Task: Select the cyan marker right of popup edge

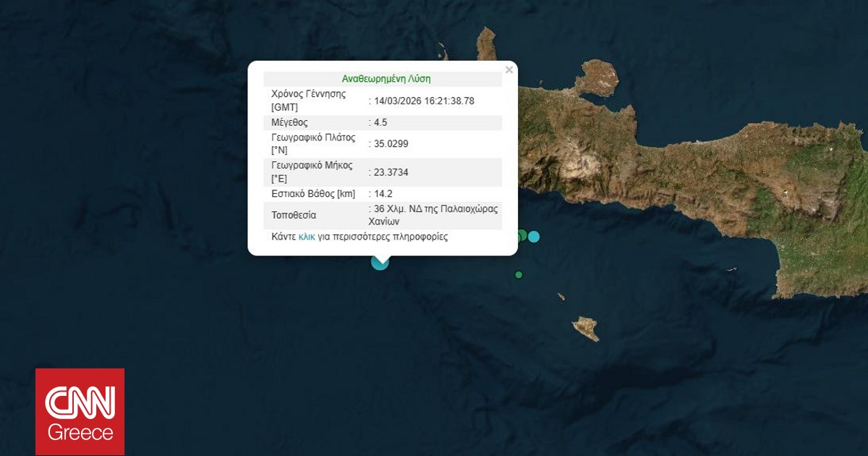Action: (534, 236)
